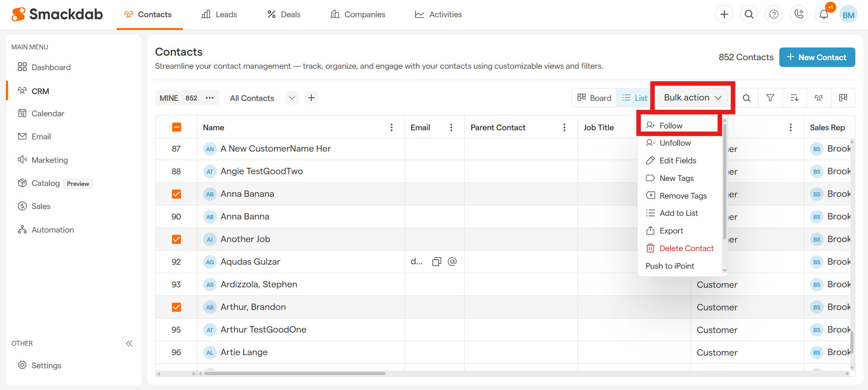Collapse the sidebar with double chevron
Viewport: 868px width, 390px height.
(129, 343)
